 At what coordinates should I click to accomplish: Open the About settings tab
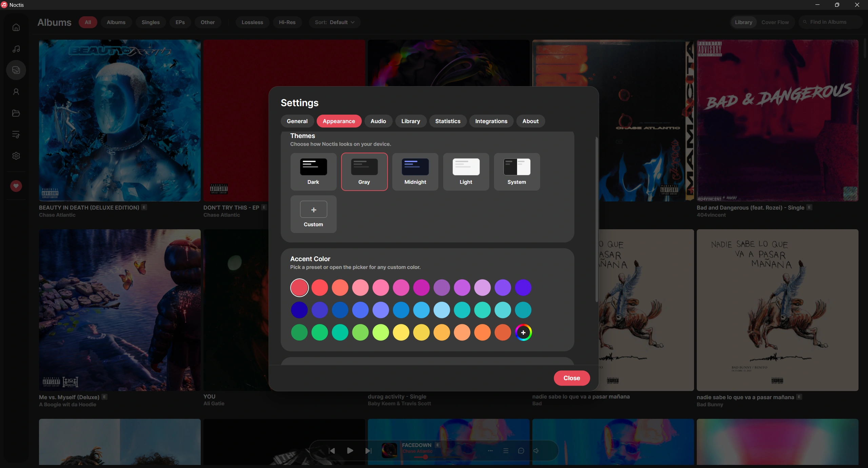click(x=530, y=121)
